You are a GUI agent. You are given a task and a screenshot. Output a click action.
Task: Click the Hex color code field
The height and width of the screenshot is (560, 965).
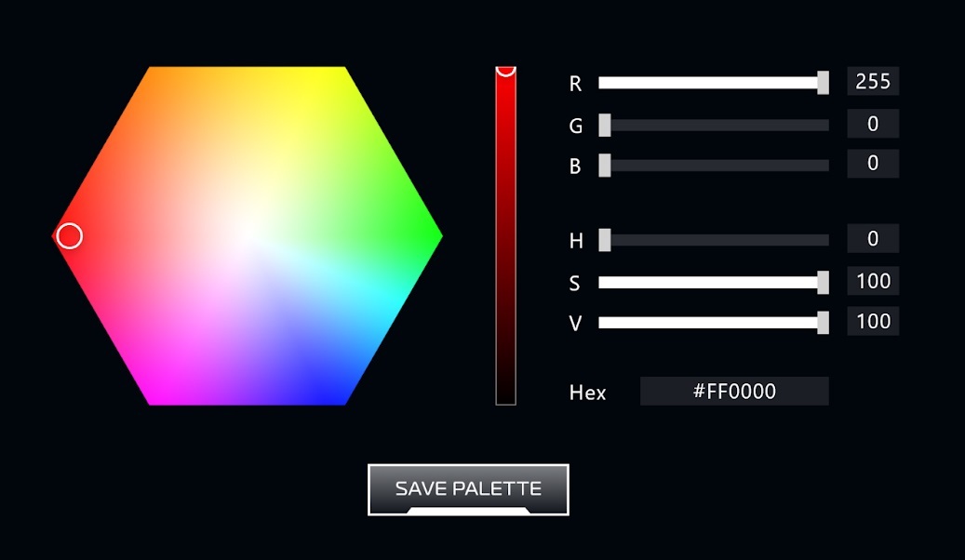[733, 392]
